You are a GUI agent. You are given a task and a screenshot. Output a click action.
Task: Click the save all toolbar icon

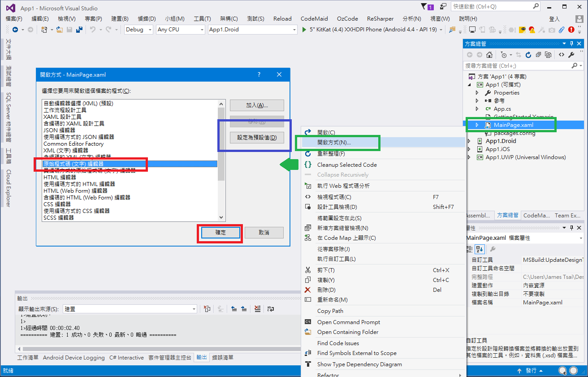point(79,30)
